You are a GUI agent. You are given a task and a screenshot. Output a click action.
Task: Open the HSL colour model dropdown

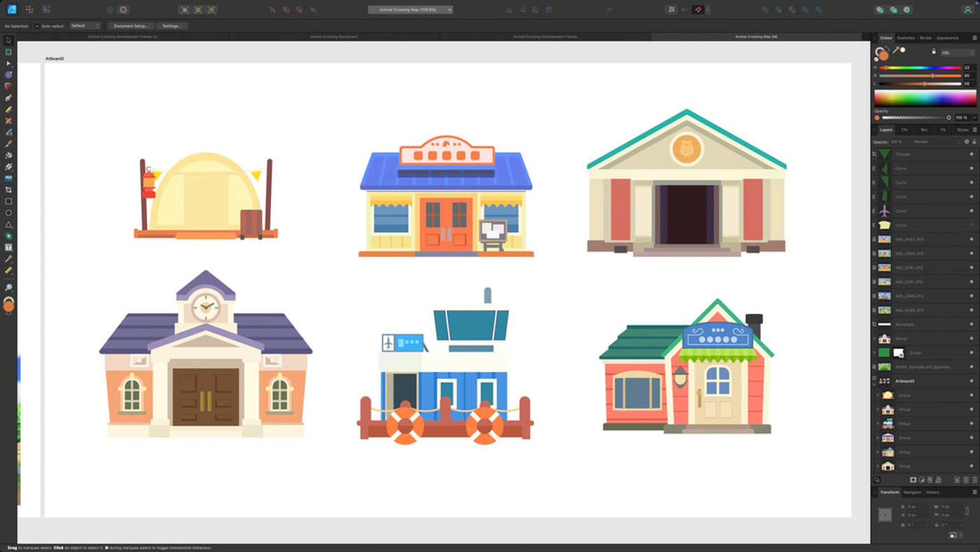957,53
